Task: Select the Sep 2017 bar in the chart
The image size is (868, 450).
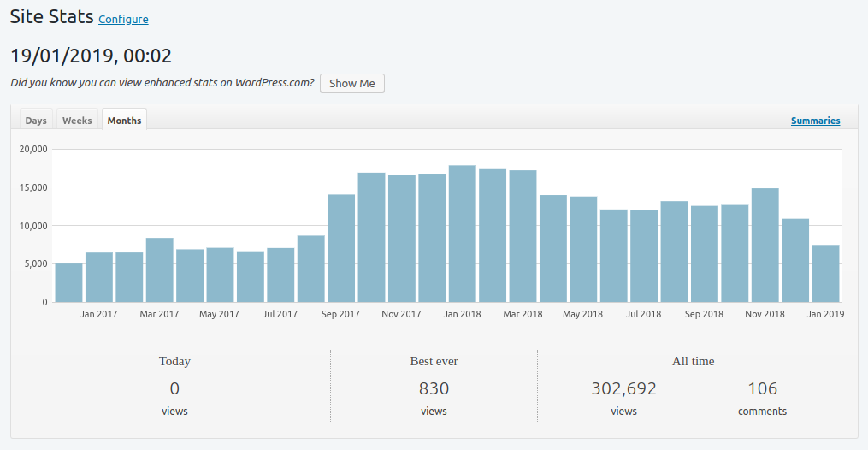Action: click(341, 250)
